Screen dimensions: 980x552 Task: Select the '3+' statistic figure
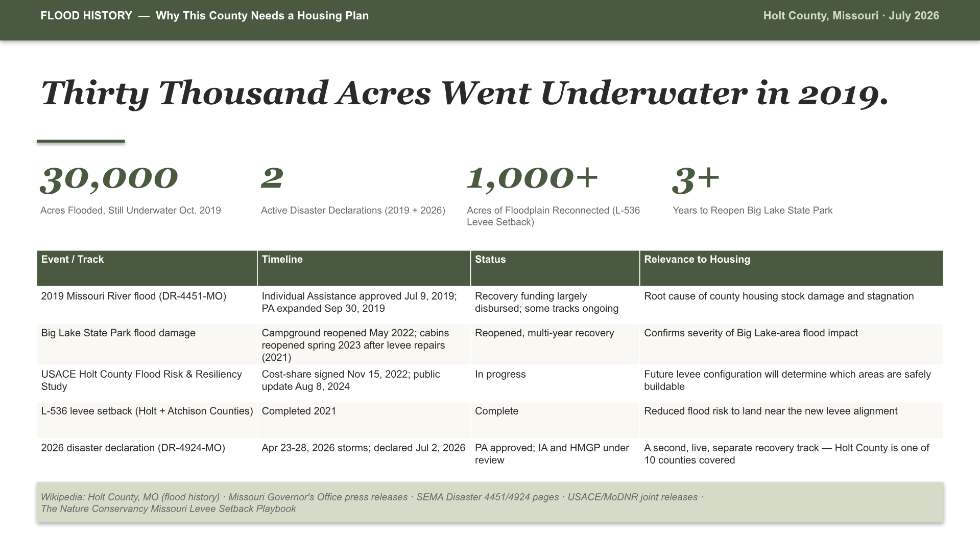696,180
